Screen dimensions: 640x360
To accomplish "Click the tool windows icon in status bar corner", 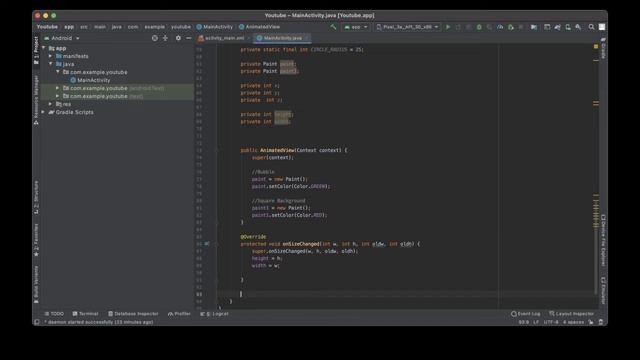I will click(37, 322).
